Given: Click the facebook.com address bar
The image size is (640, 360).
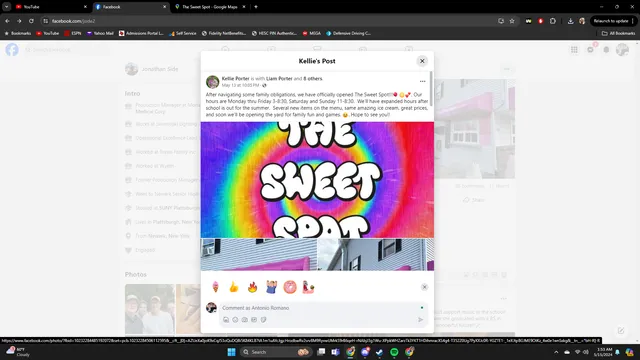Looking at the screenshot, I should [269, 21].
